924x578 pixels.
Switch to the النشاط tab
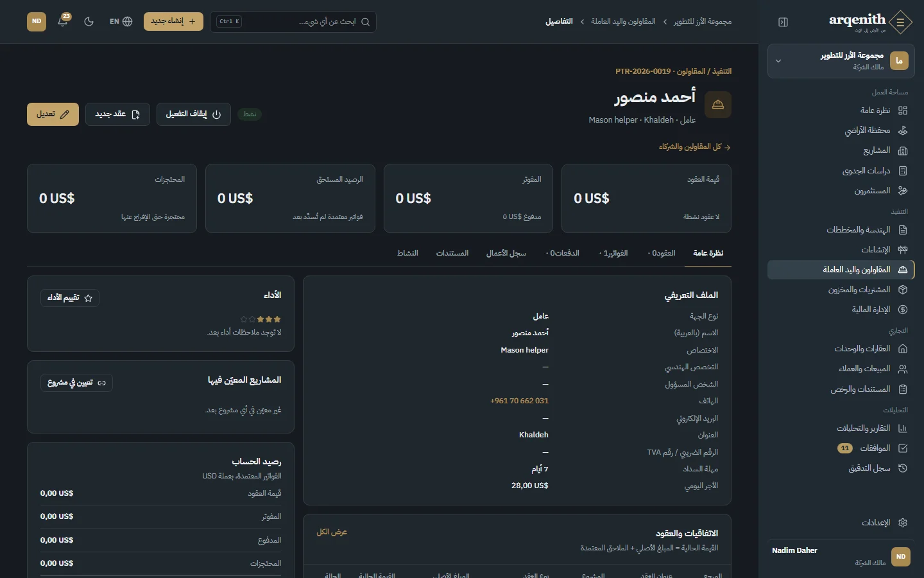[407, 253]
